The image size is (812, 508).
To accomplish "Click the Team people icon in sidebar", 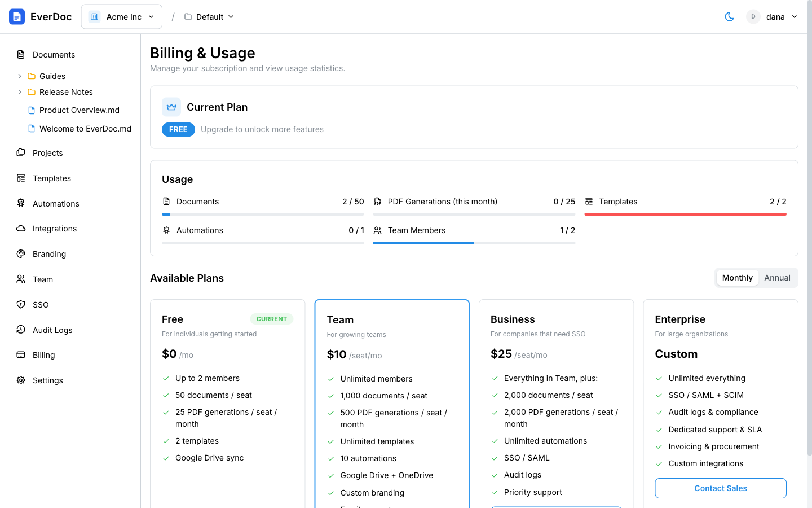I will [x=21, y=279].
